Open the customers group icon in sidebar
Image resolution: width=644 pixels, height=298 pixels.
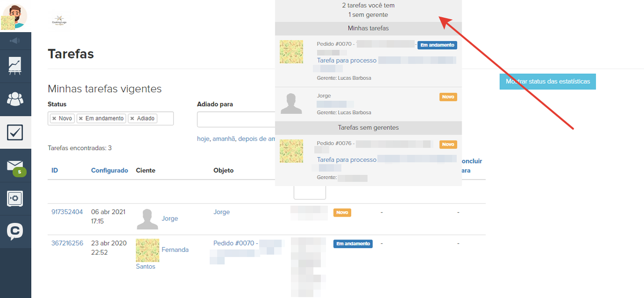click(x=15, y=99)
